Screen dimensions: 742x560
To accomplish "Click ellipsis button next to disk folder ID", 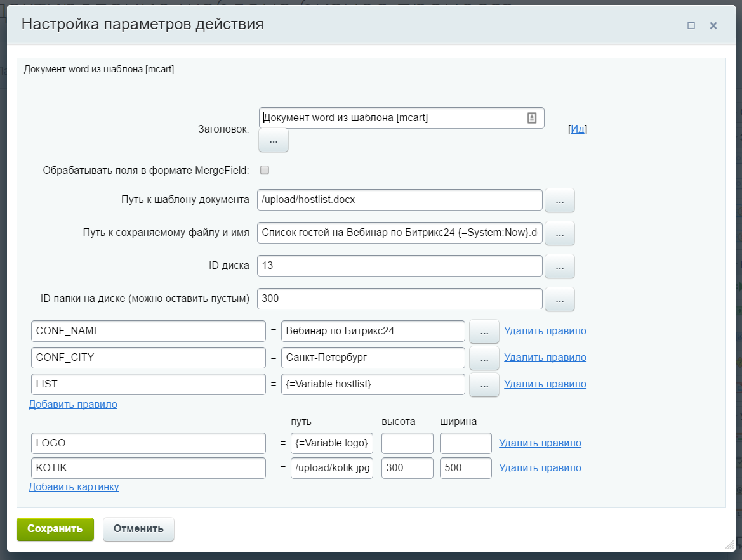I will pos(559,299).
